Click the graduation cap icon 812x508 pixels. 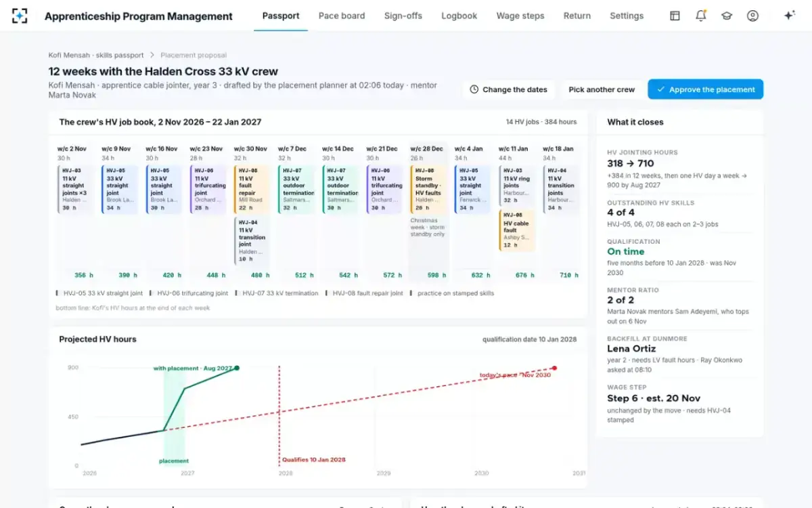point(727,16)
